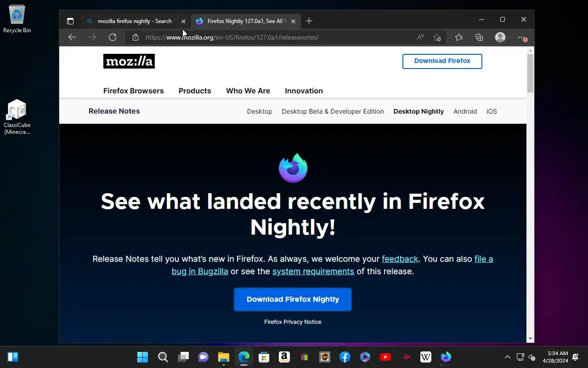Screen dimensions: 588x368
Task: Open the muted volume tray icon
Action: pos(532,357)
